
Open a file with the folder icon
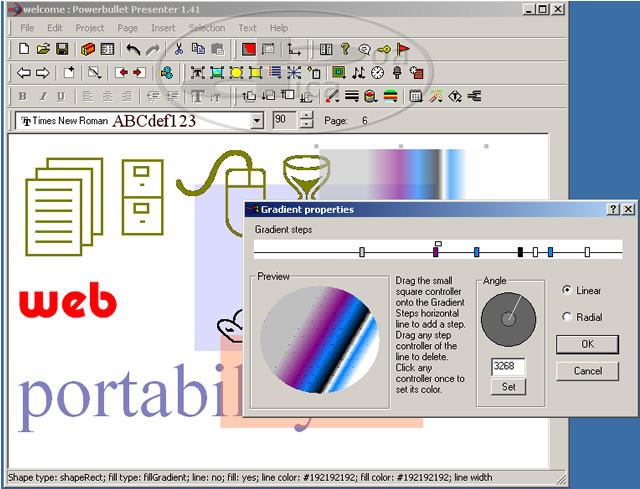(x=43, y=49)
